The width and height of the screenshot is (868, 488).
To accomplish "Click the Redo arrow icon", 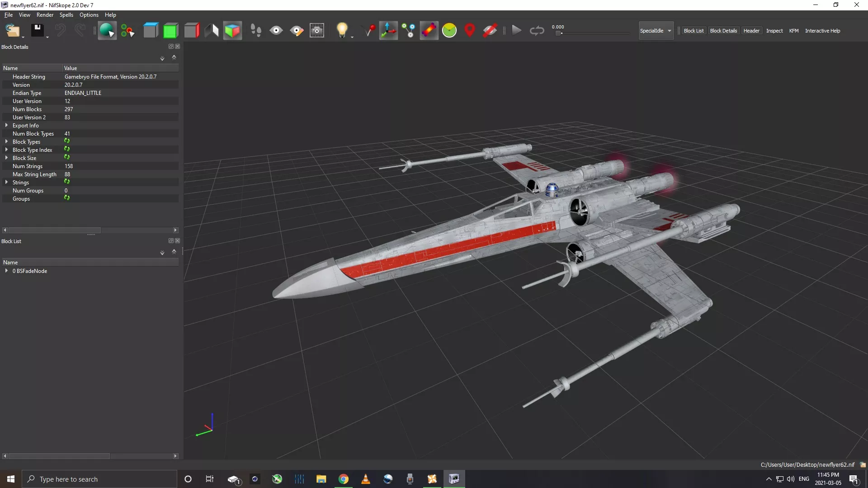I will 80,31.
